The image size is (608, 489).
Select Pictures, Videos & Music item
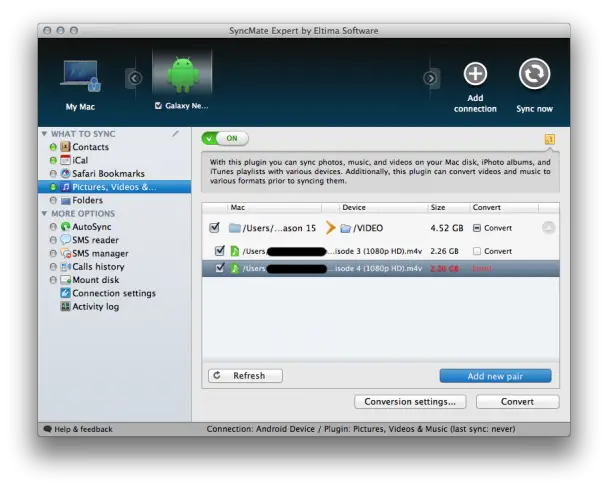tap(114, 187)
